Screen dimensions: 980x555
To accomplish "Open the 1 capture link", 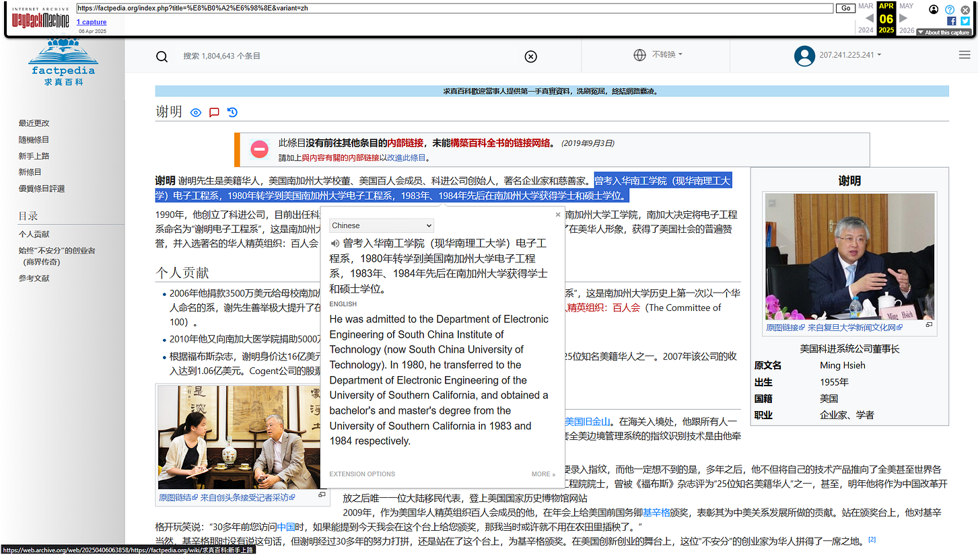I will coord(91,22).
